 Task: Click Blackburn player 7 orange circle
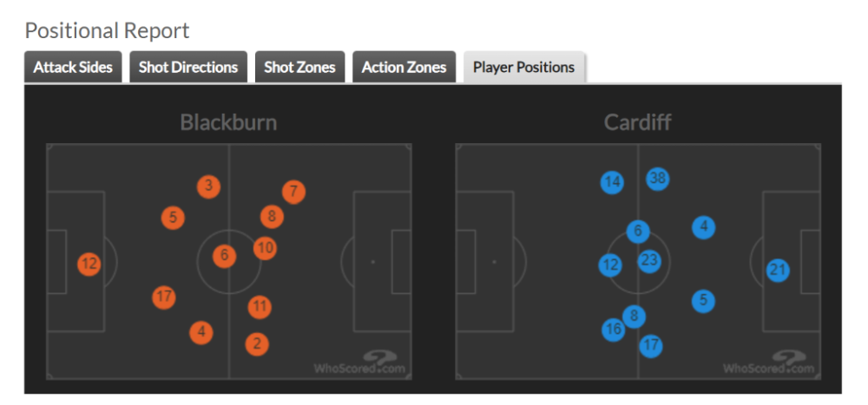[293, 192]
